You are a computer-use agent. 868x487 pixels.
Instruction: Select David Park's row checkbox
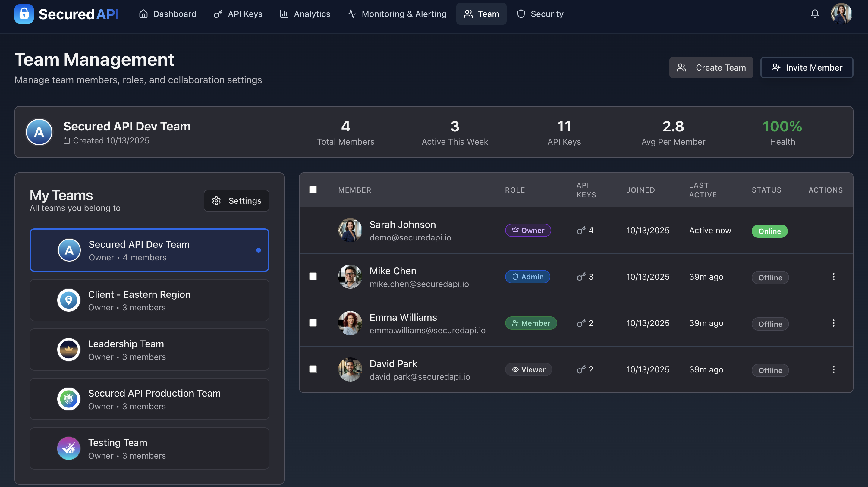[313, 369]
